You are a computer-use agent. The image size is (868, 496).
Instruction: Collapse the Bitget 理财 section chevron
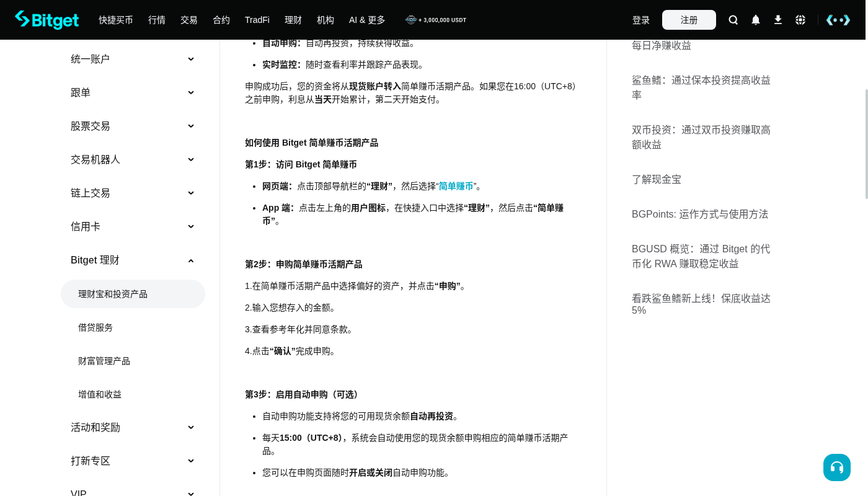pos(191,260)
